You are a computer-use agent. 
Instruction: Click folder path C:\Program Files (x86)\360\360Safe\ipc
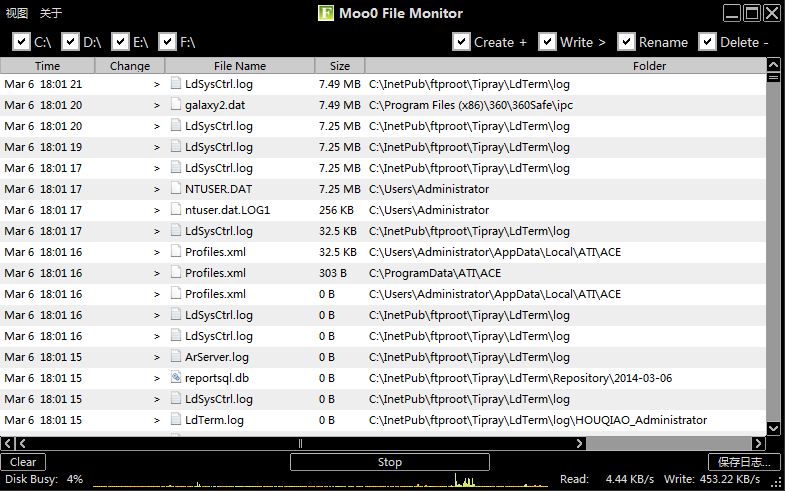(x=471, y=105)
